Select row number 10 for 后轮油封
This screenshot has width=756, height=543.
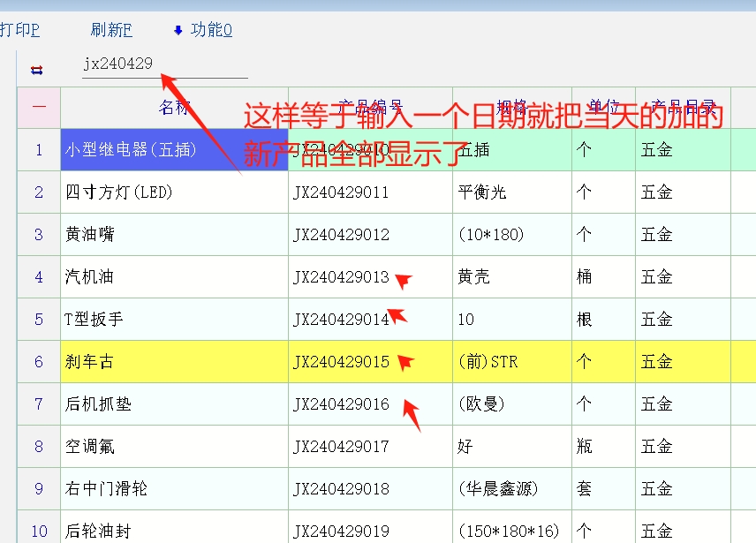[x=39, y=532]
